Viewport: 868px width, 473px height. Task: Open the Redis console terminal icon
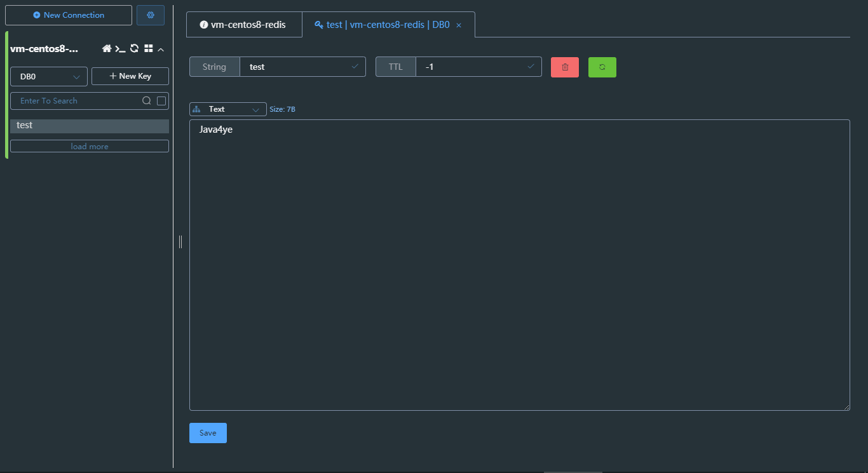pos(120,49)
